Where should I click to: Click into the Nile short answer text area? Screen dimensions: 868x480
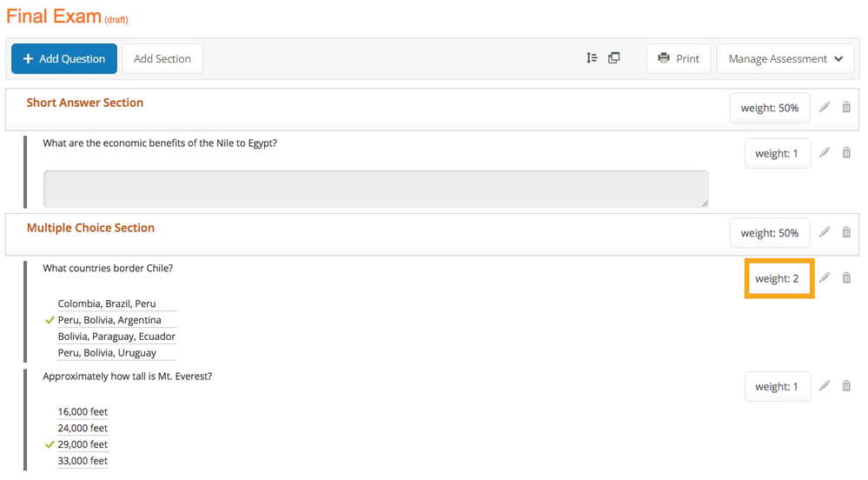click(376, 189)
